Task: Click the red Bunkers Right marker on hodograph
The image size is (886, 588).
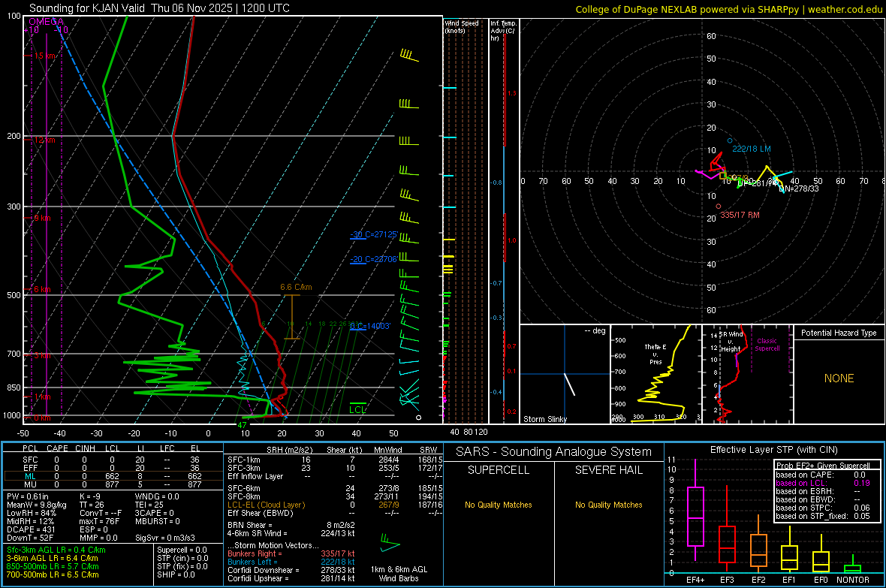Action: click(x=718, y=207)
